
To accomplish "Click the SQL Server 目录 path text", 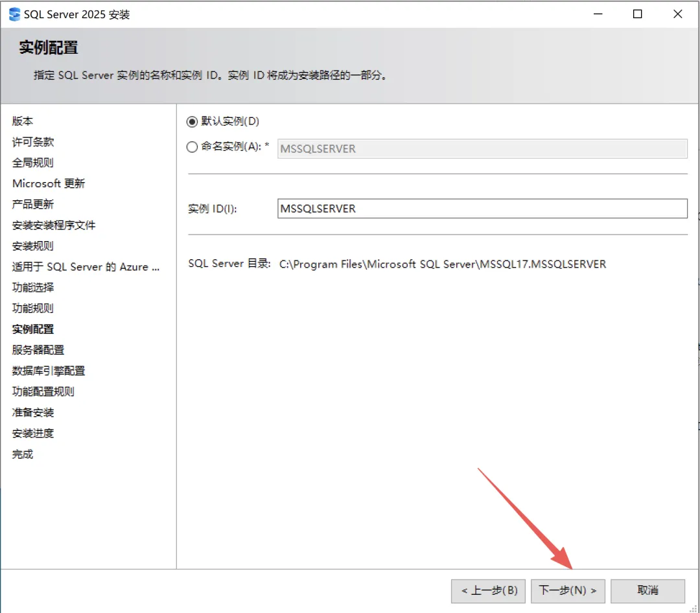I will 443,264.
